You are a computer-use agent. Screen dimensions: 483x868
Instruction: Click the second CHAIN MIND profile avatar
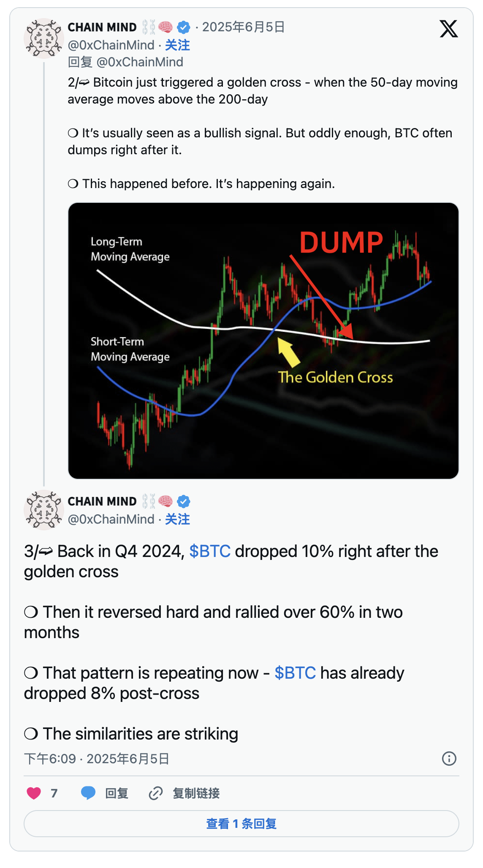(44, 510)
